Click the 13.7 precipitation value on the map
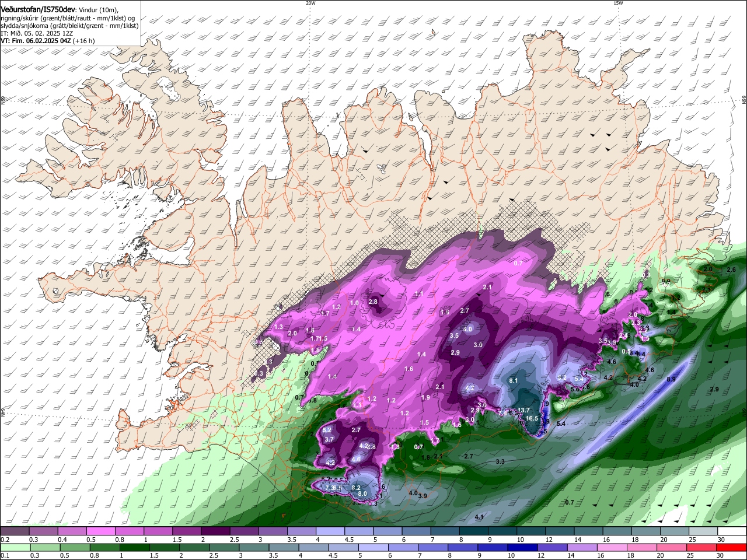Image resolution: width=747 pixels, height=560 pixels. [523, 410]
